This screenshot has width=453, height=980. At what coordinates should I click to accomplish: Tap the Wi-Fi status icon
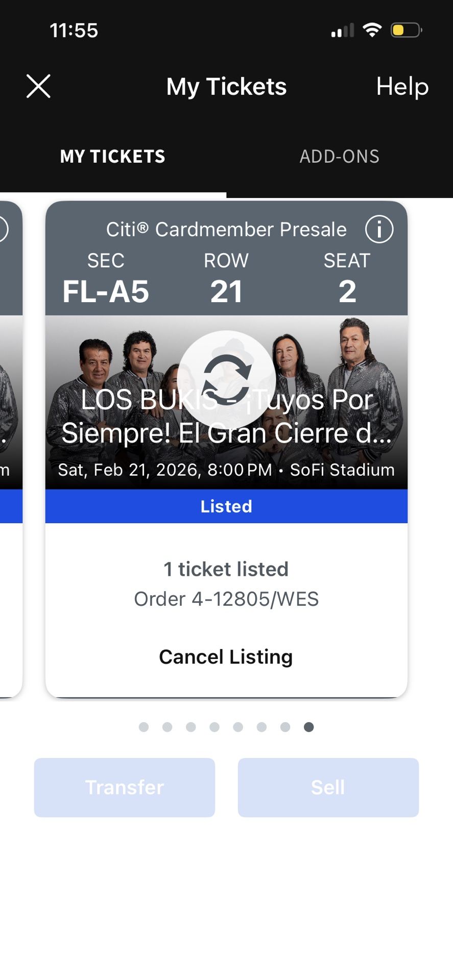[x=372, y=30]
